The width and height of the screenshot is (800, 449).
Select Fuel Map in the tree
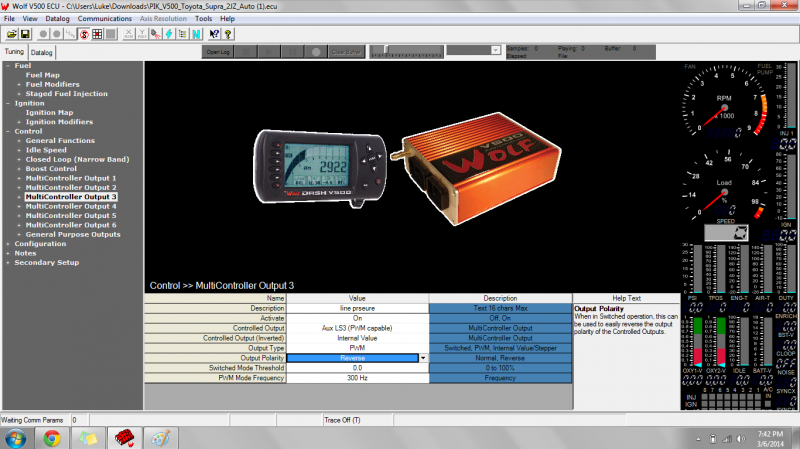click(42, 75)
